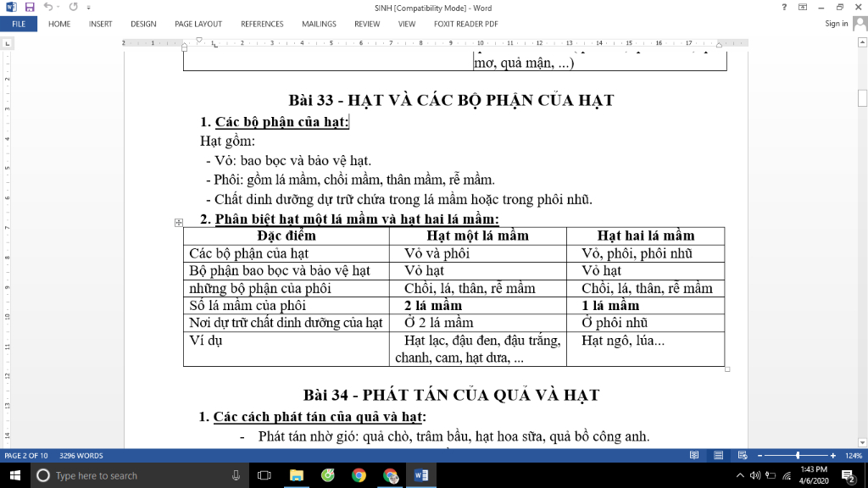Click the zoom slider handle
The image size is (868, 488).
798,455
